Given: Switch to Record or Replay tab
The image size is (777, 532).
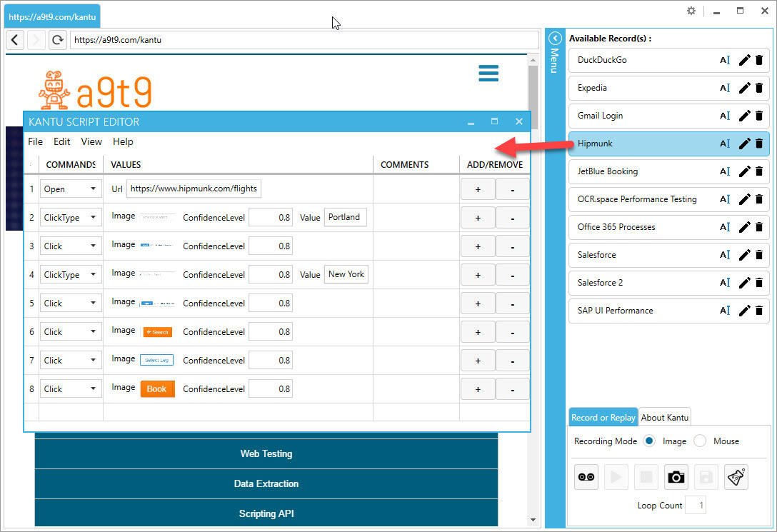Looking at the screenshot, I should pos(603,418).
